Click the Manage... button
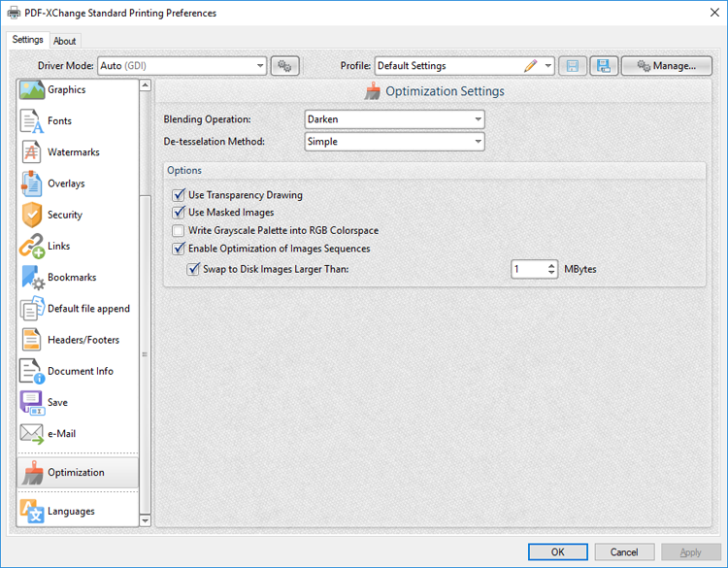This screenshot has height=568, width=728. tap(666, 66)
